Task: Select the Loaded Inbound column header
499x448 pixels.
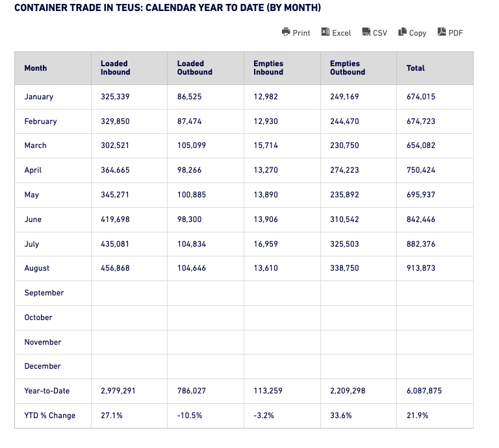Action: point(114,68)
